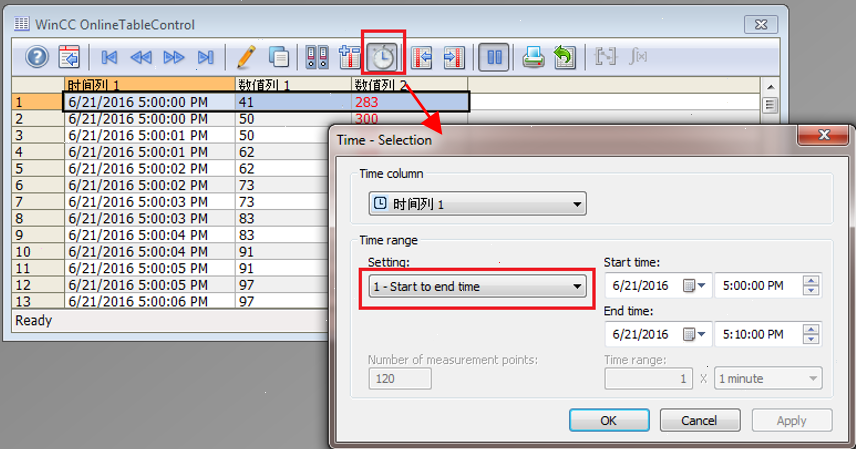This screenshot has width=856, height=449.
Task: Jump to first data record
Action: coord(109,57)
